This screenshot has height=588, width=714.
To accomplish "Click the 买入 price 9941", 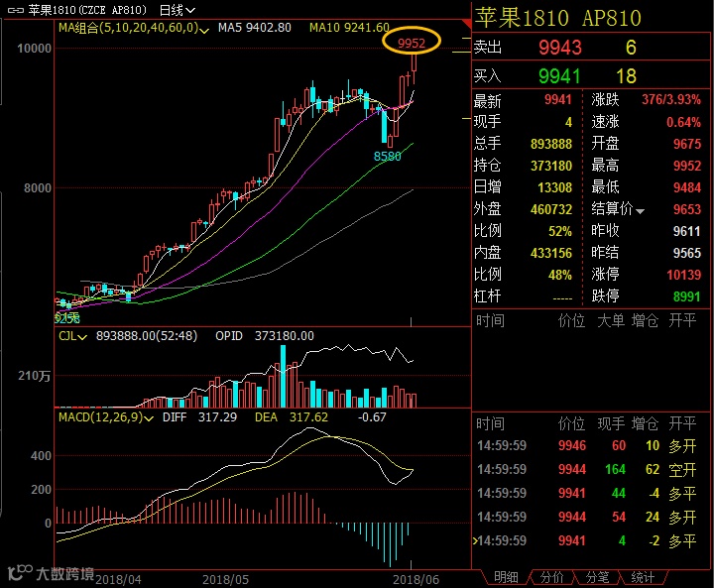I will point(559,76).
